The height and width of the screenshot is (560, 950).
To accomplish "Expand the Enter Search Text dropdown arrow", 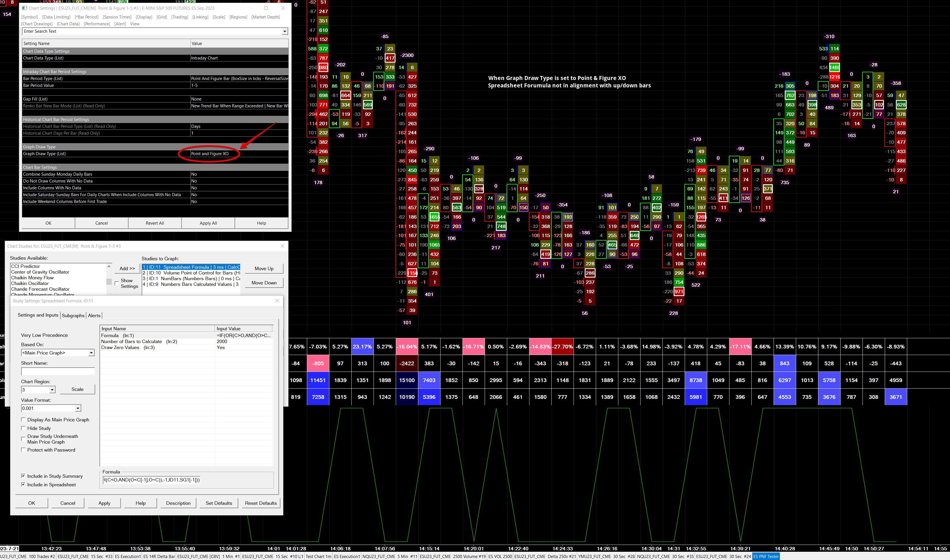I will pyautogui.click(x=285, y=31).
